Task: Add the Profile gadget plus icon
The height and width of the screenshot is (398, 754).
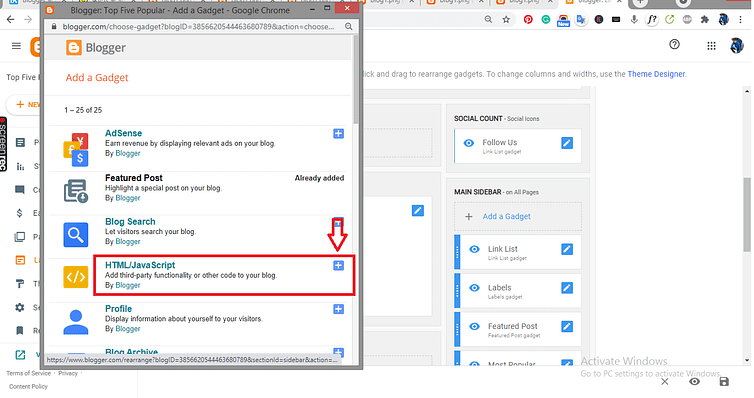Action: tap(338, 309)
